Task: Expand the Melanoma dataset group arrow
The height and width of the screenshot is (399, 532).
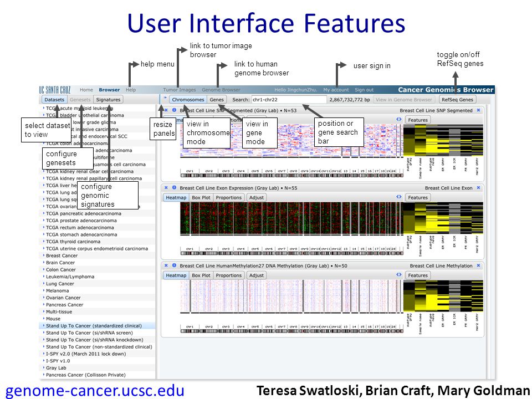Action: point(44,290)
